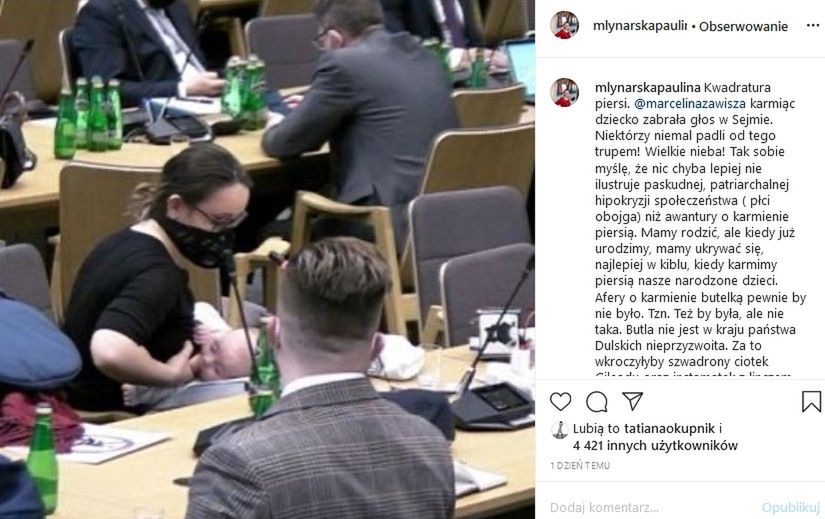Click mlynarskapaulina username in the caption
Image resolution: width=825 pixels, height=519 pixels.
tap(648, 87)
